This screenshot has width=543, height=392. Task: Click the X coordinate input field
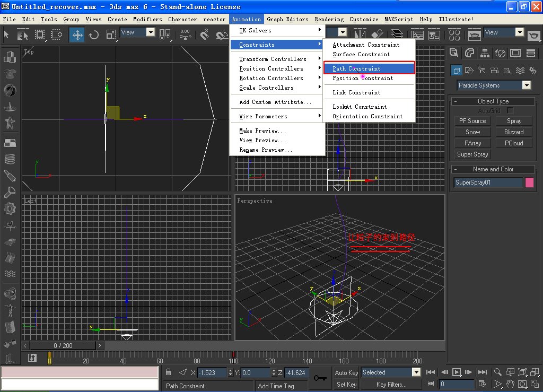(212, 372)
